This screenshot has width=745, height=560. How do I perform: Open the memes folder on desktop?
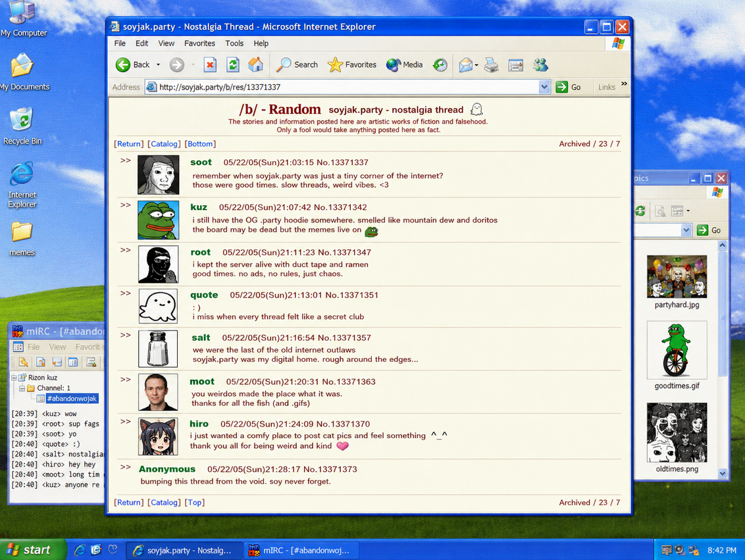(22, 239)
